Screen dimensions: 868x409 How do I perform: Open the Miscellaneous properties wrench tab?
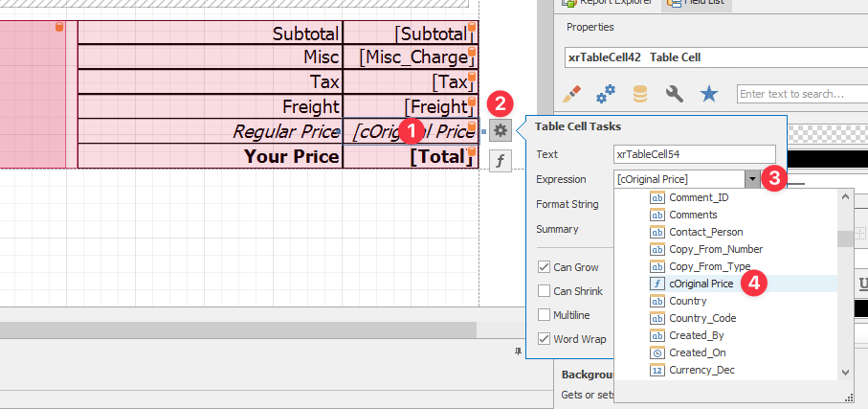pos(674,94)
